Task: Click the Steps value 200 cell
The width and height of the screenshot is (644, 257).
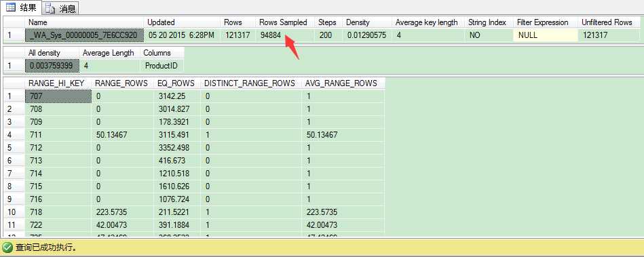Action: point(329,35)
